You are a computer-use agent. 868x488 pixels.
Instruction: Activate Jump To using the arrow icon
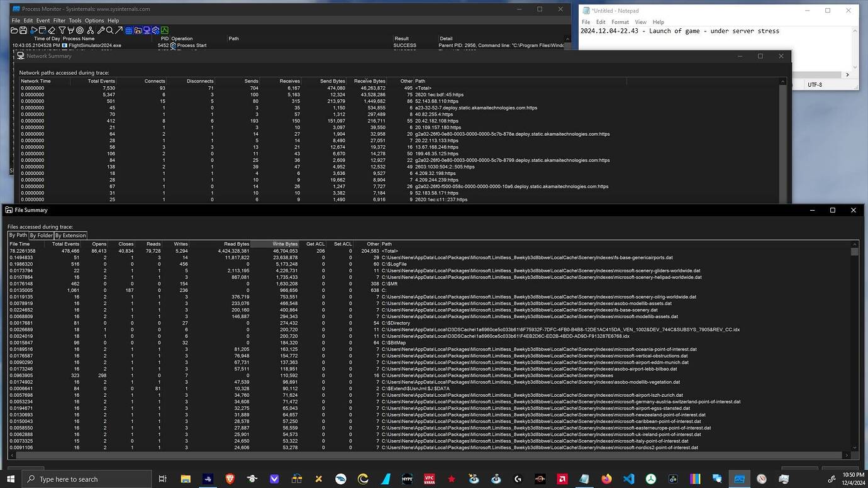(119, 30)
